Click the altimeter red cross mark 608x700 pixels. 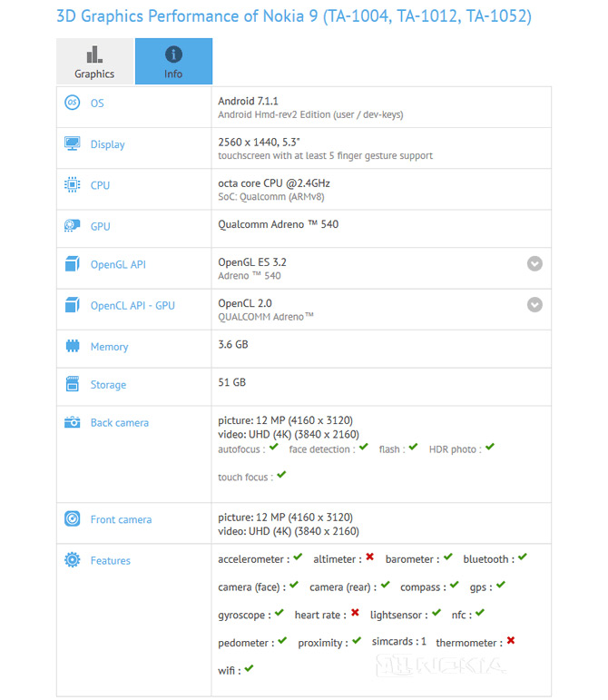tap(370, 557)
